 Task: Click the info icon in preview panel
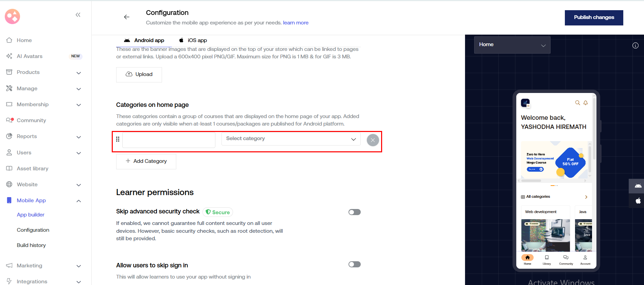(635, 45)
